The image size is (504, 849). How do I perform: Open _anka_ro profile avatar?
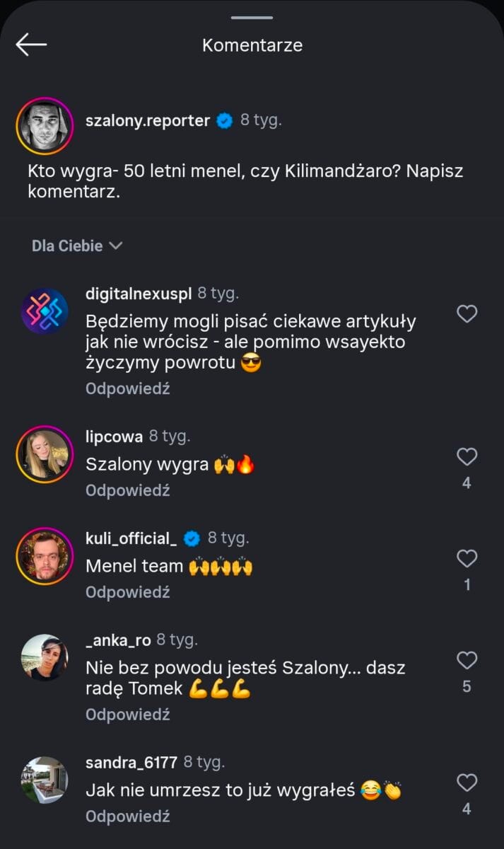(45, 657)
